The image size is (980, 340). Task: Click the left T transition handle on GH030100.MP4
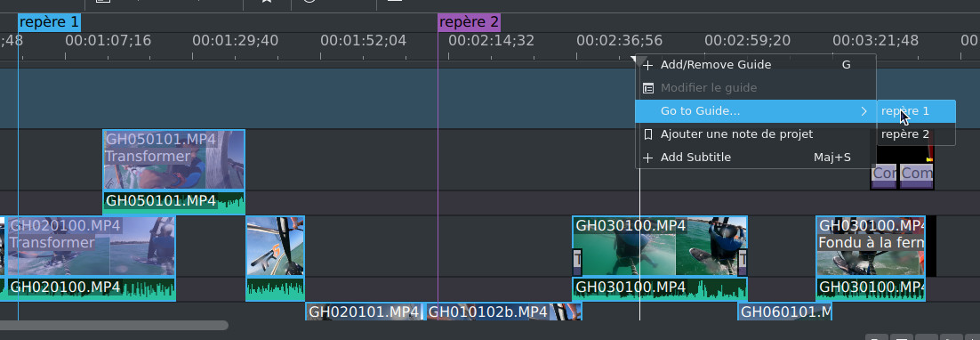[x=577, y=262]
